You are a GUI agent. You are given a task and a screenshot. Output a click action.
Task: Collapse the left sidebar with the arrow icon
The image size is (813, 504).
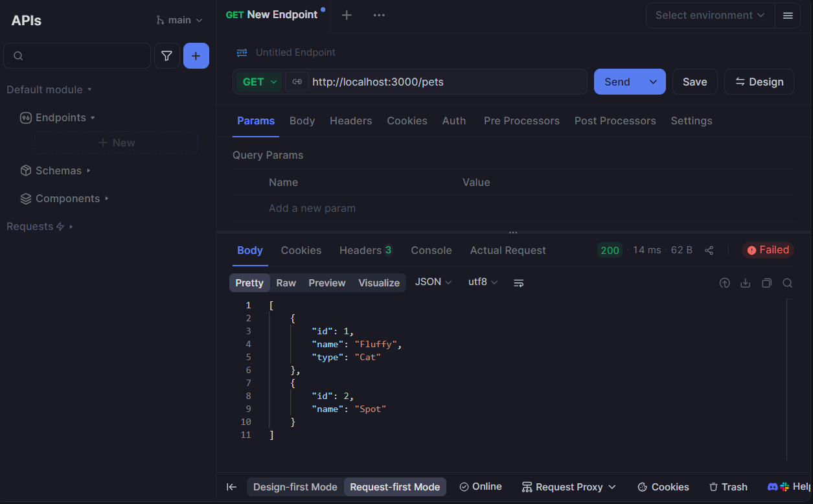coord(231,487)
